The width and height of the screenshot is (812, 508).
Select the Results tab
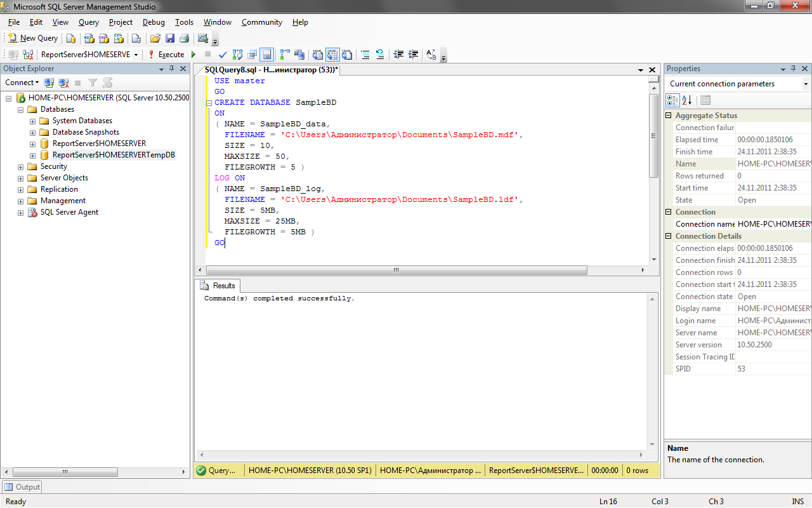pos(218,286)
